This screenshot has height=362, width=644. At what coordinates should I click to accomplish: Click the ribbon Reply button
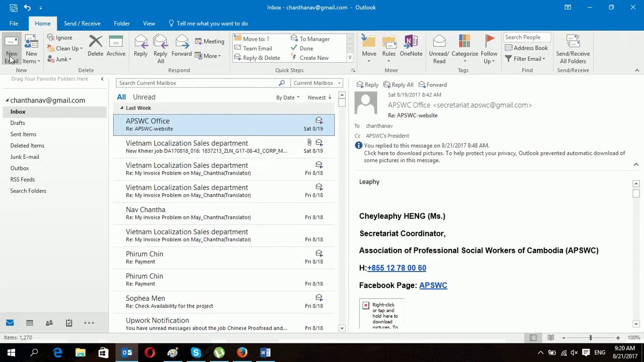pyautogui.click(x=141, y=46)
